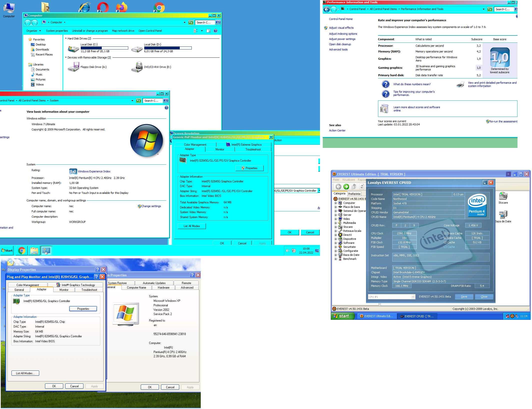
Task: Click volume speaker icon in system tray
Action: pyautogui.click(x=287, y=250)
